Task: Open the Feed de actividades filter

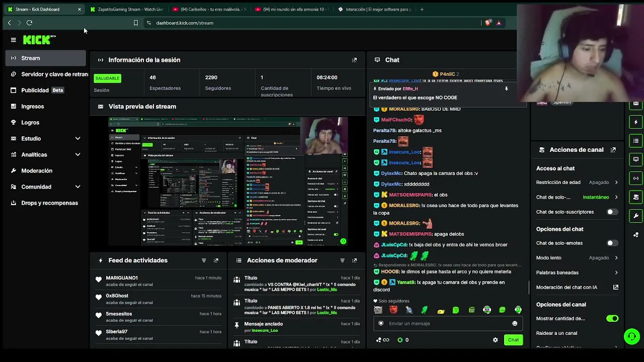Action: (x=204, y=260)
